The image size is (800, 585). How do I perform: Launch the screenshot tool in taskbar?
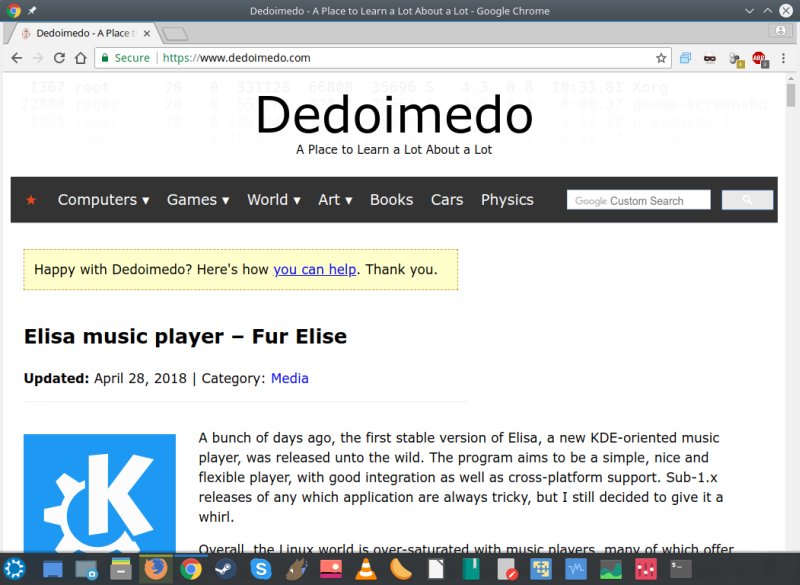[86, 569]
